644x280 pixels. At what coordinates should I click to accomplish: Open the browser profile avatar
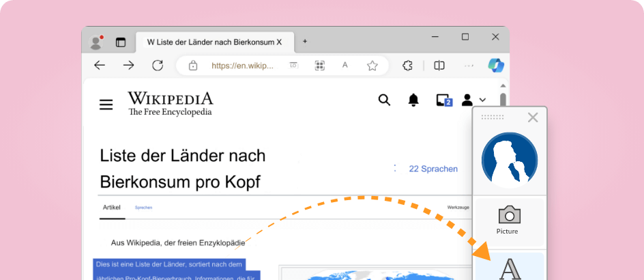[x=96, y=42]
